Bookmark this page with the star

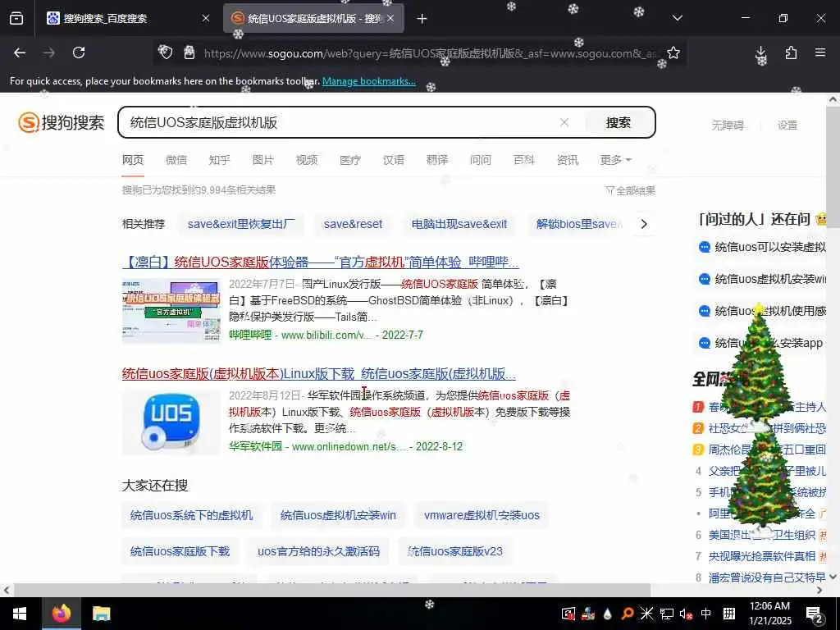coord(673,52)
